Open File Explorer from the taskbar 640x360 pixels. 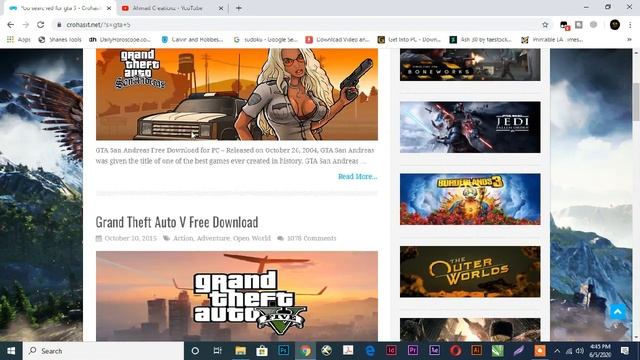[x=240, y=351]
